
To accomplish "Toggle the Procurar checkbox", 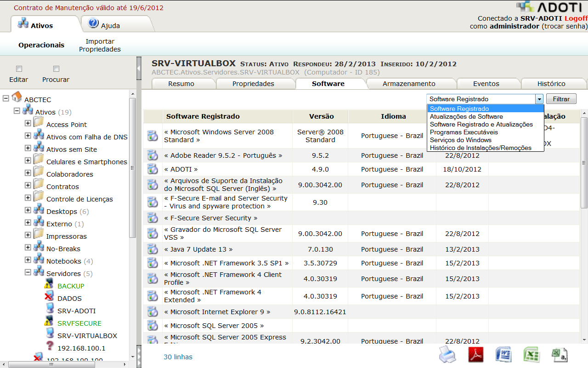I will click(56, 69).
